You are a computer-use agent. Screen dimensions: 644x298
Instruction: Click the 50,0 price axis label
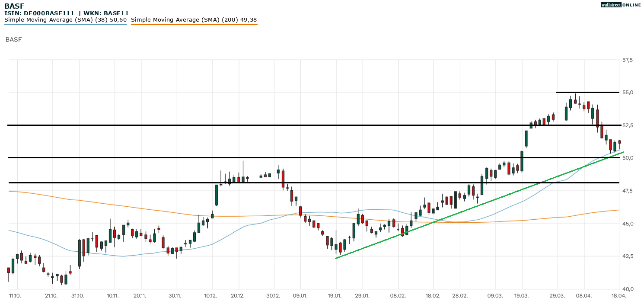coord(628,158)
